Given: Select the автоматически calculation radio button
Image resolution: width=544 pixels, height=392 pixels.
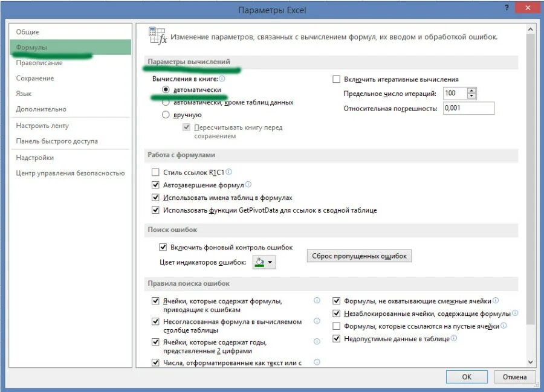Looking at the screenshot, I should (x=166, y=89).
